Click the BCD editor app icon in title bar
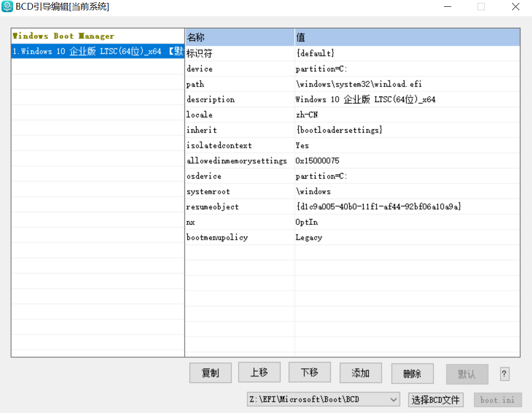 pos(7,6)
